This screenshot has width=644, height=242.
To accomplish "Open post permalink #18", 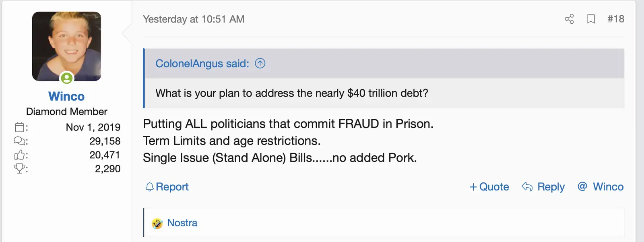I will click(616, 19).
